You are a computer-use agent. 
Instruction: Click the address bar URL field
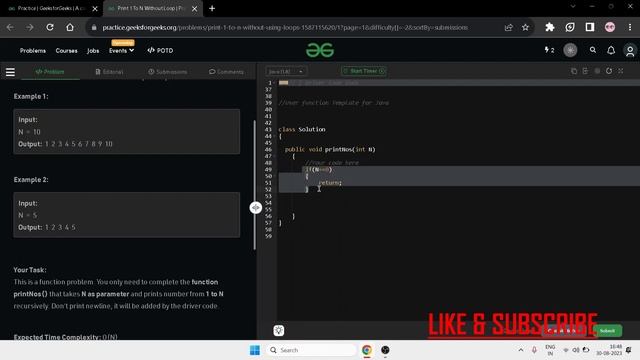tap(285, 27)
